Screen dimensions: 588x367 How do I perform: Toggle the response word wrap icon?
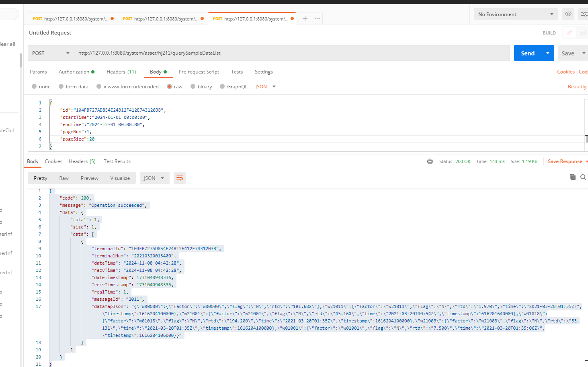(x=180, y=178)
